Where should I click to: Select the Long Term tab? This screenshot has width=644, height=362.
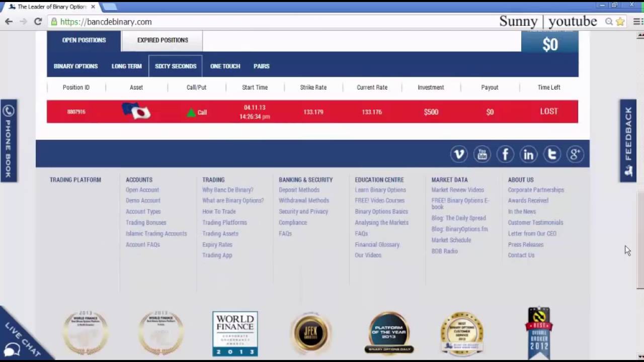click(x=127, y=66)
